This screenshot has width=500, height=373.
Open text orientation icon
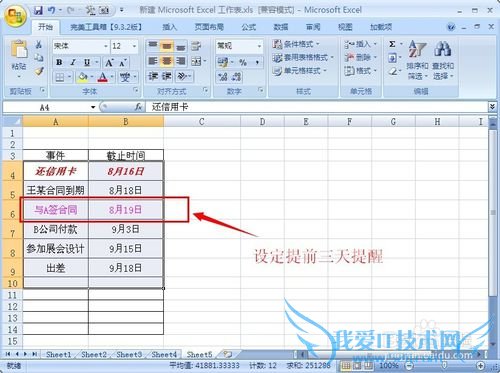click(x=182, y=76)
